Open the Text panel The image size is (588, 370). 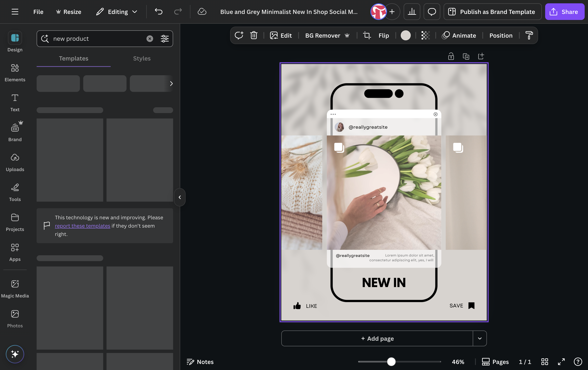pos(15,103)
